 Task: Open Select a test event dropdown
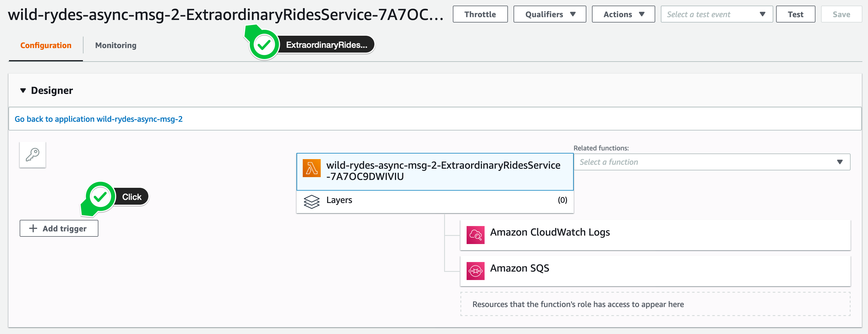pyautogui.click(x=716, y=14)
